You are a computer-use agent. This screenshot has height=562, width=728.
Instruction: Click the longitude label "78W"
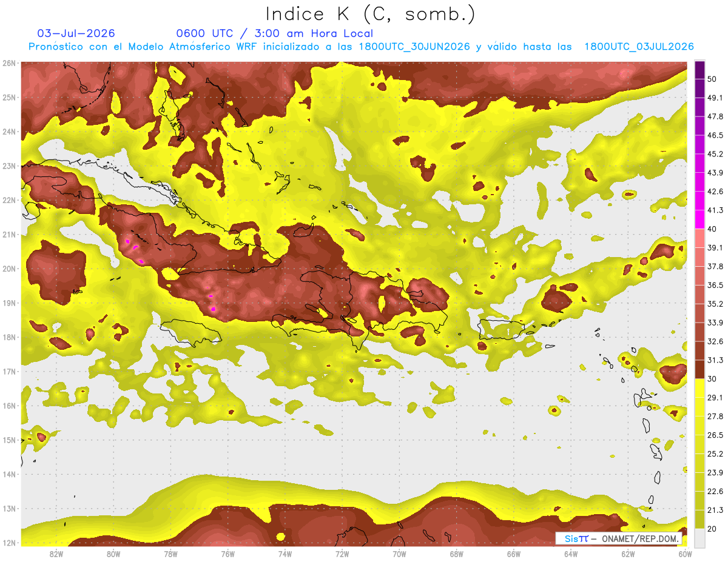point(170,554)
